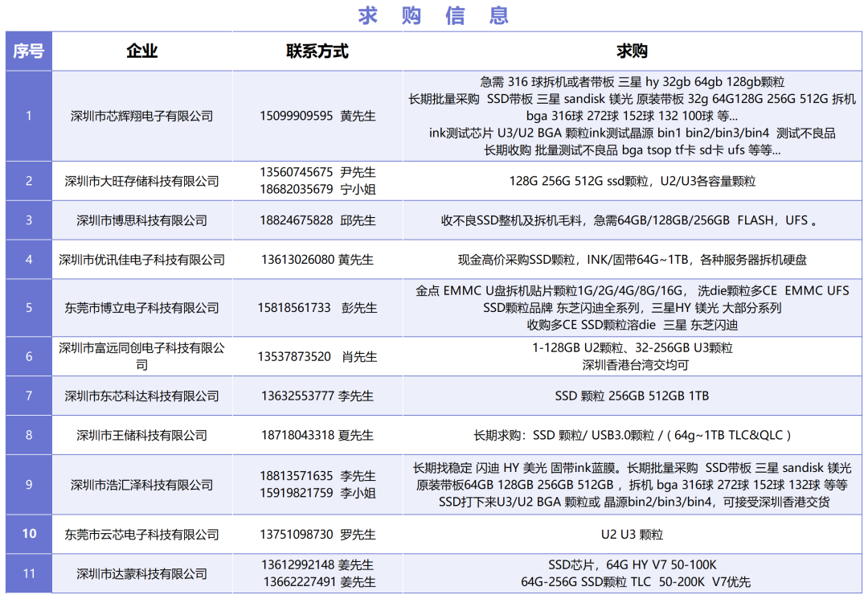Select the 求购 column header
This screenshot has width=868, height=599.
633,51
